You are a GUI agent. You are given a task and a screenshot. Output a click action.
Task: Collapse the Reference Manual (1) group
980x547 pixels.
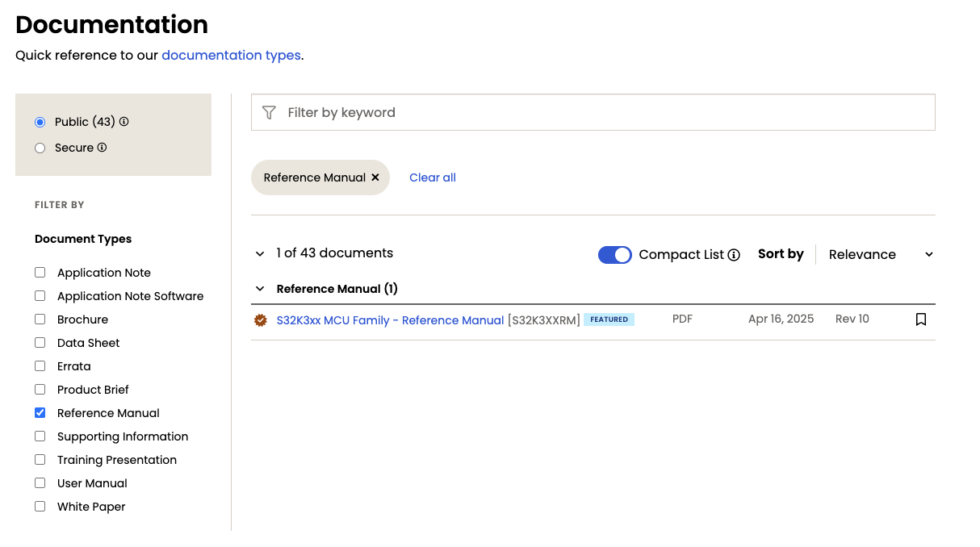(x=260, y=289)
